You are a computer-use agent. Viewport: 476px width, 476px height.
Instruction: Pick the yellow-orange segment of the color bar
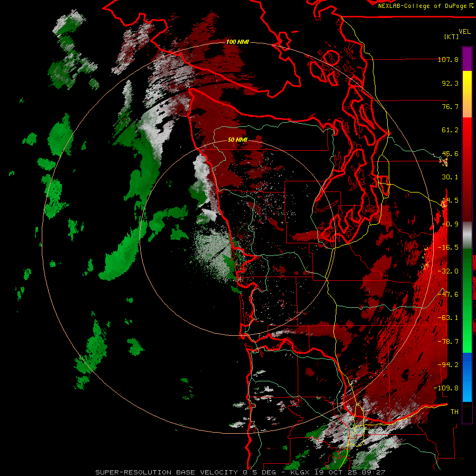[467, 94]
